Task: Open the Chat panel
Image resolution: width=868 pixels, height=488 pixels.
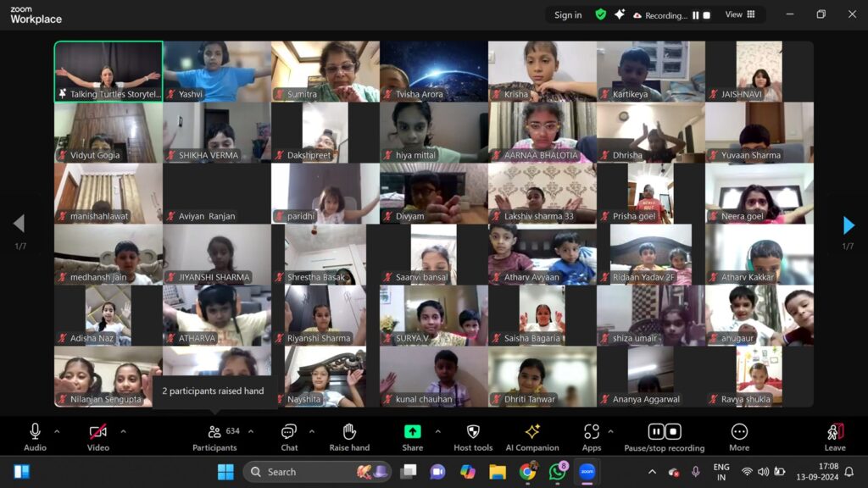Action: [289, 437]
